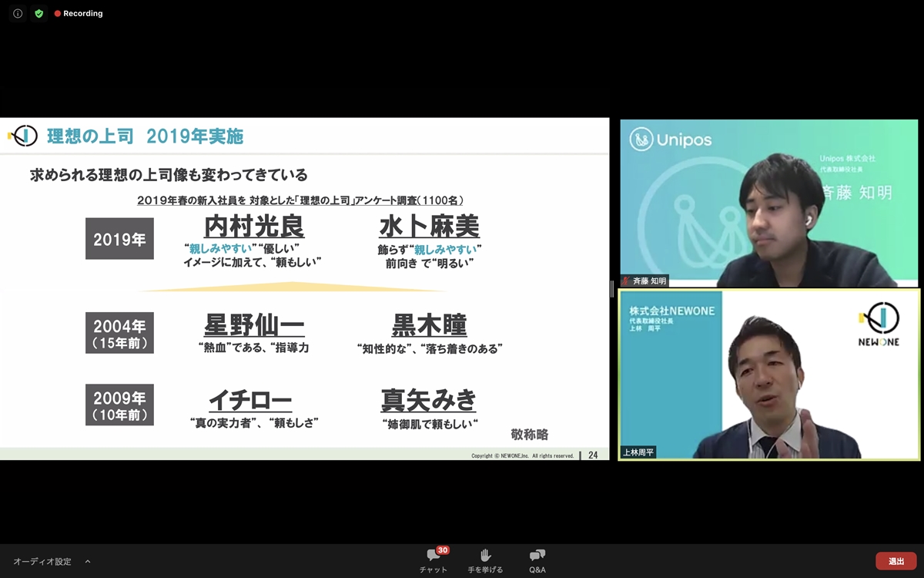Viewport: 924px width, 578px height.
Task: Click slide page number 24
Action: coord(593,455)
